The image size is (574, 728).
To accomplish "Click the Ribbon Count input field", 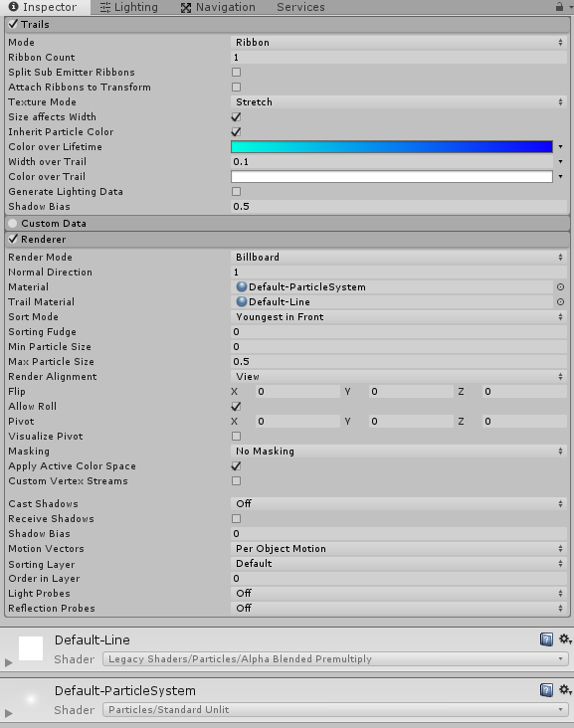I will (x=399, y=57).
